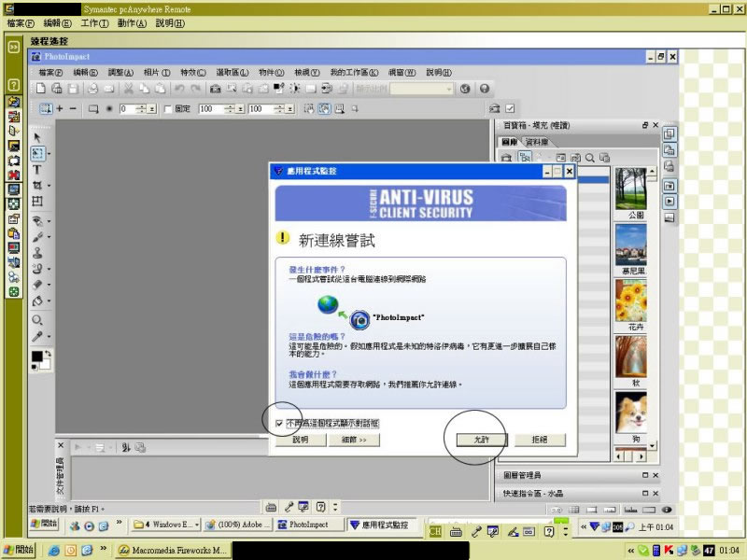Expand the 快速指令區 - 水晶 panel
The image size is (747, 560).
tap(645, 494)
